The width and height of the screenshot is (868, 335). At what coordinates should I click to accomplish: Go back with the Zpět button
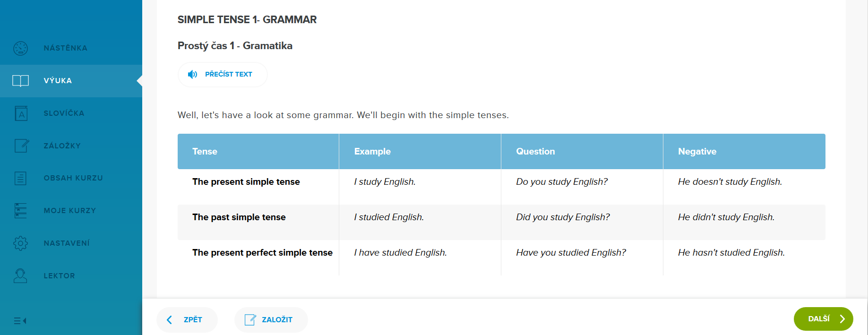(187, 320)
